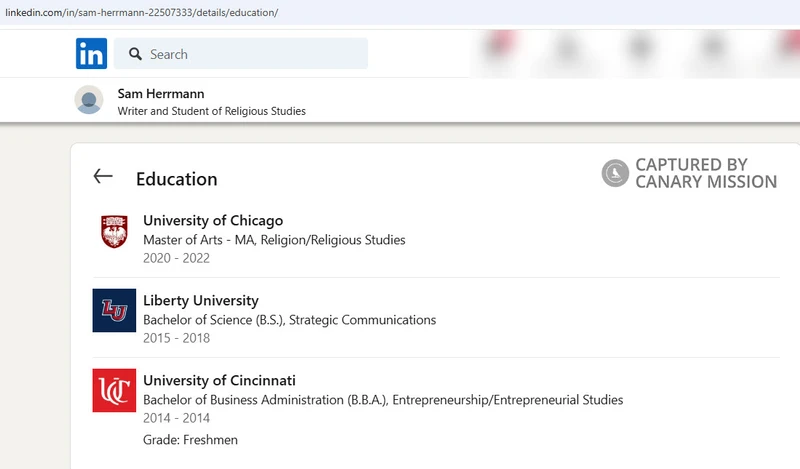Open Sam Herrmann's profile avatar
Screen dimensions: 800x469
pyautogui.click(x=89, y=100)
